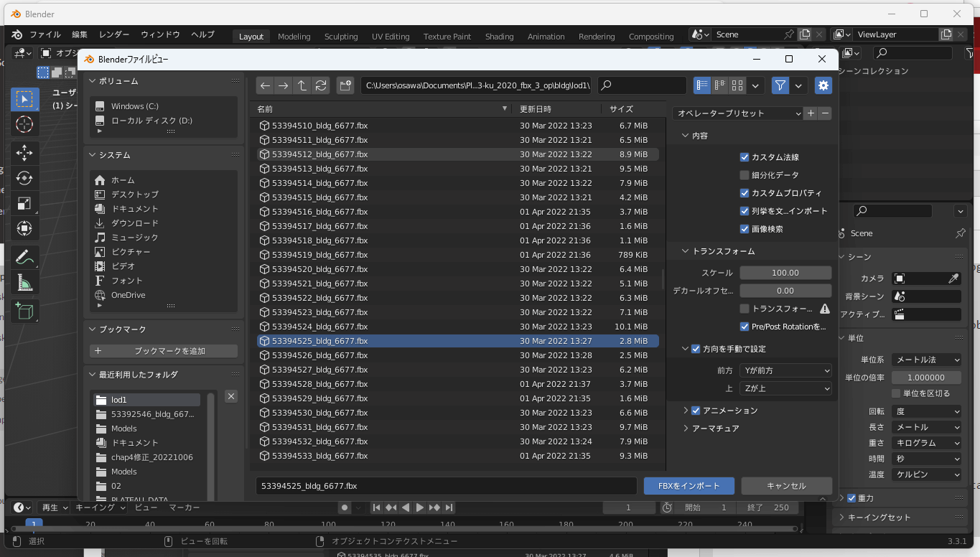Play the timeline animation forward
The height and width of the screenshot is (557, 980).
pos(420,507)
